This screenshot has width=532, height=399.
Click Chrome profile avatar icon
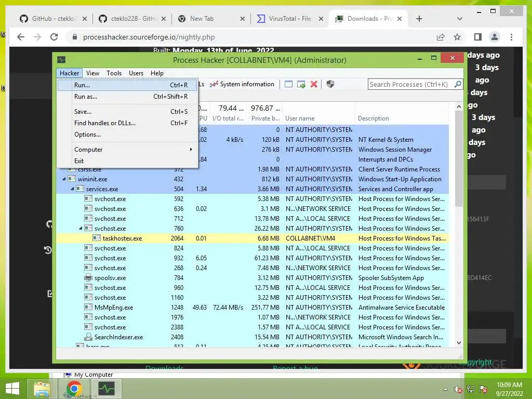[x=495, y=37]
